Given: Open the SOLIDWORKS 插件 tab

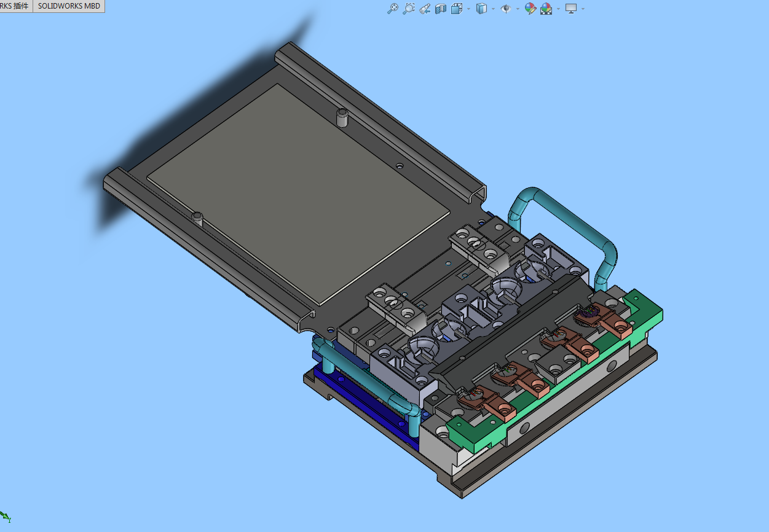Looking at the screenshot, I should [x=16, y=6].
